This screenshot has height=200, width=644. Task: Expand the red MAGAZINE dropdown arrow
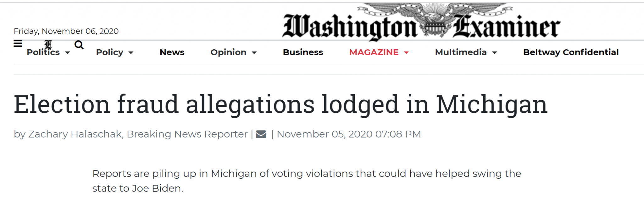[407, 53]
